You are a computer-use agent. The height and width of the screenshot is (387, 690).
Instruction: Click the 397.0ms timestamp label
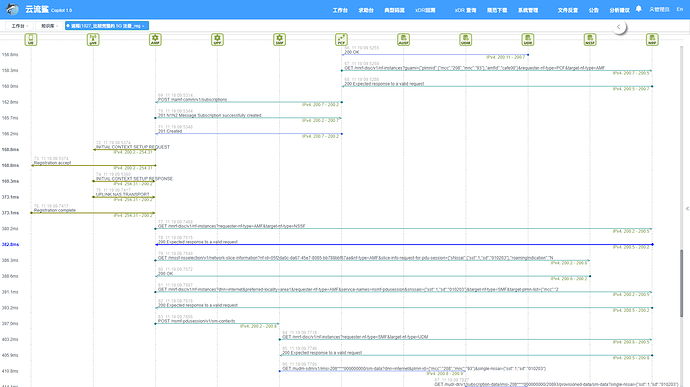pyautogui.click(x=10, y=324)
